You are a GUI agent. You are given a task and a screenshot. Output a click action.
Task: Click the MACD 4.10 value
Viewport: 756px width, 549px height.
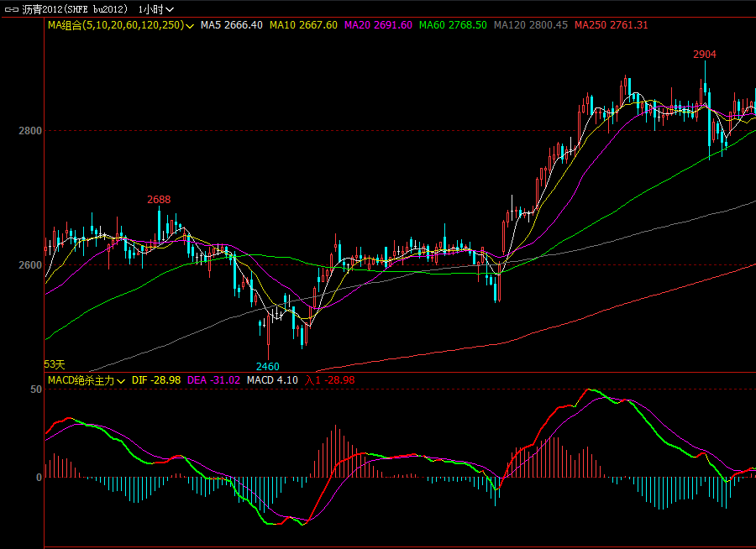tap(272, 380)
